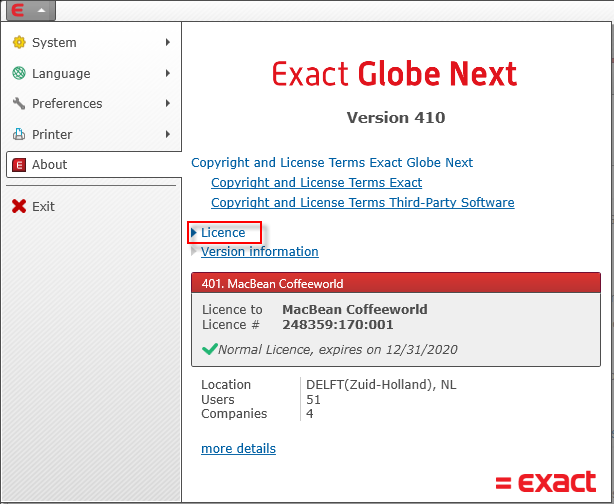Collapse the Licence section triangle
Screen dimensions: 614x504
point(194,233)
